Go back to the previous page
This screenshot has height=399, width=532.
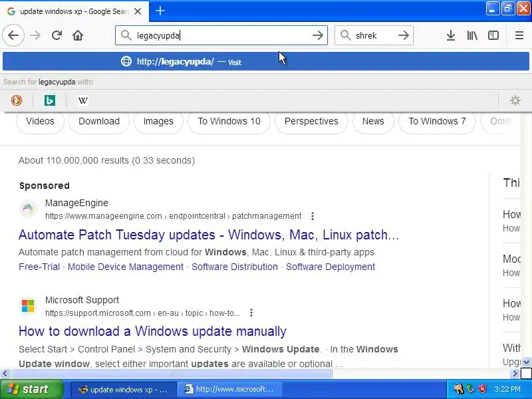pyautogui.click(x=13, y=35)
